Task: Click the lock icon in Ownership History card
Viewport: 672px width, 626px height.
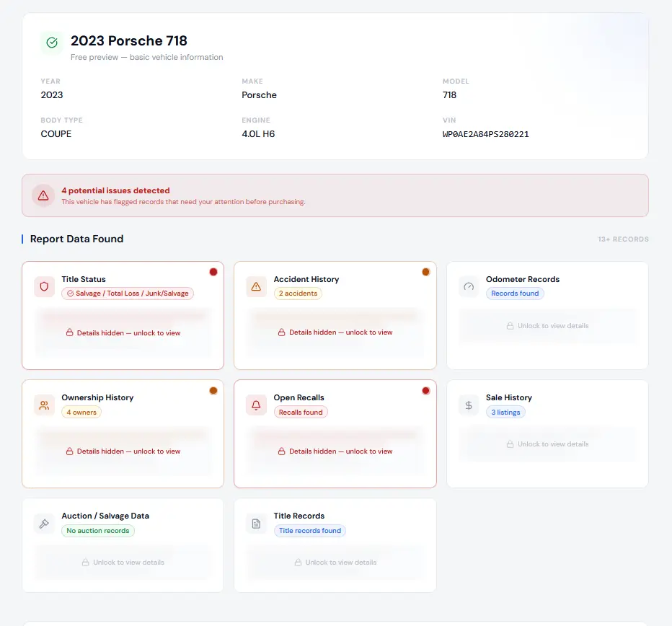Action: 69,451
